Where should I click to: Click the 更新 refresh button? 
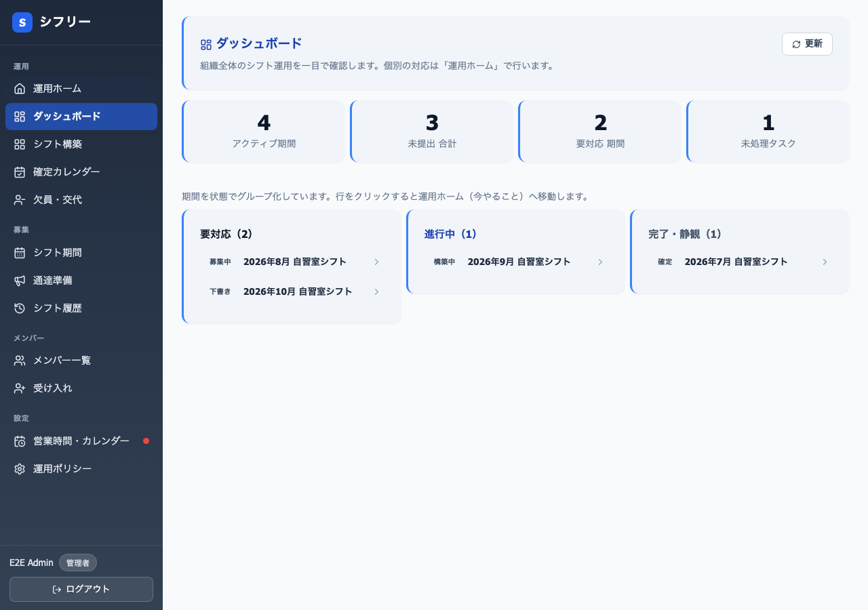pos(807,44)
